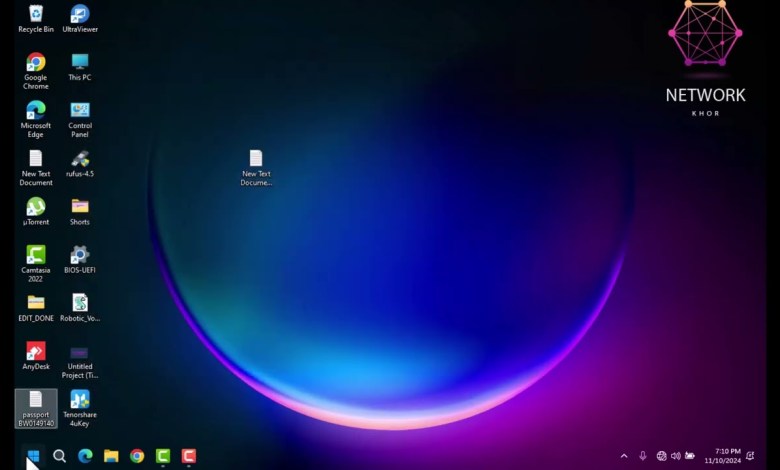
Task: Launch Microsoft Edge from the taskbar
Action: pos(85,456)
